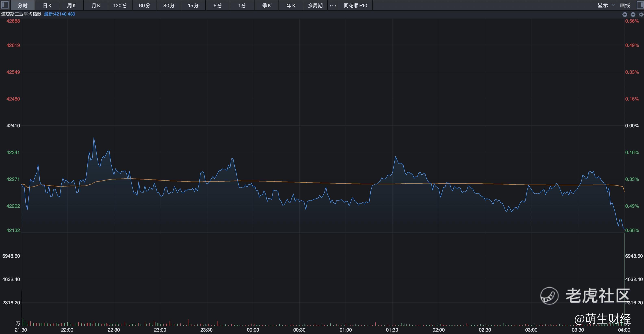The height and width of the screenshot is (334, 644).
Task: Select the 120分 period tab
Action: [x=120, y=5]
